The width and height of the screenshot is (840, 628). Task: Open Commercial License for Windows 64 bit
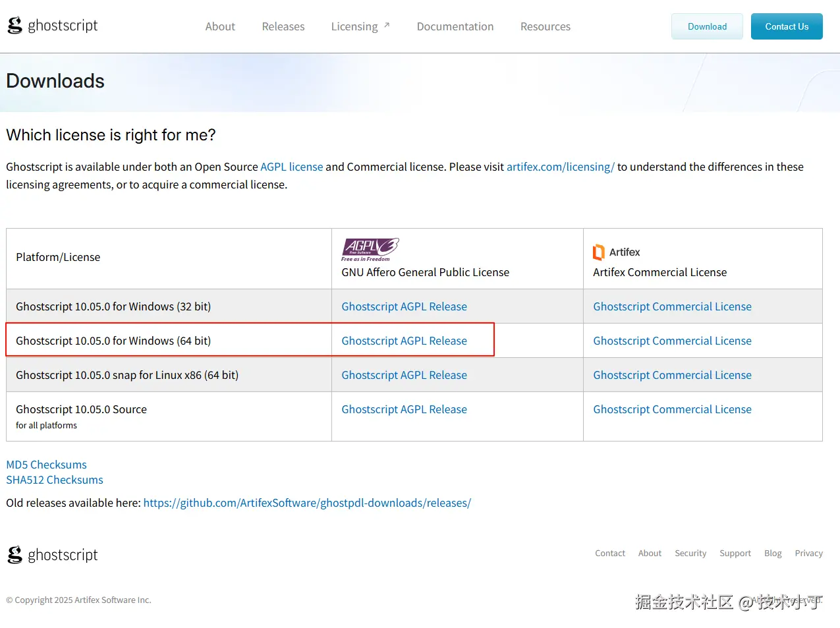(672, 341)
